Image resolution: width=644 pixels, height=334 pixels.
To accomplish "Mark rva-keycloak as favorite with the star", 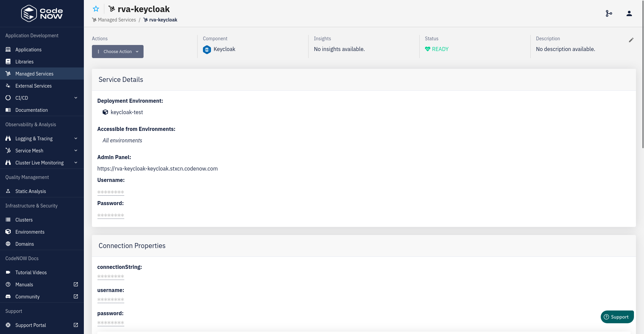I will [x=96, y=9].
